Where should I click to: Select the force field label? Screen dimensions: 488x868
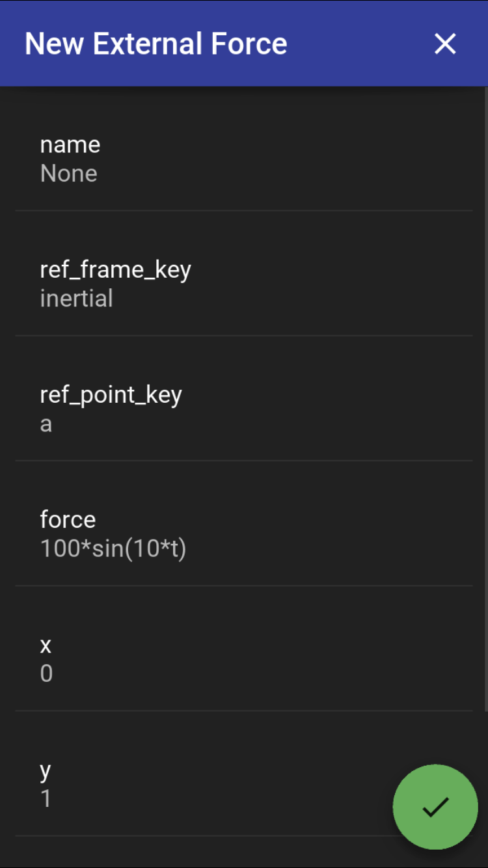click(x=68, y=519)
